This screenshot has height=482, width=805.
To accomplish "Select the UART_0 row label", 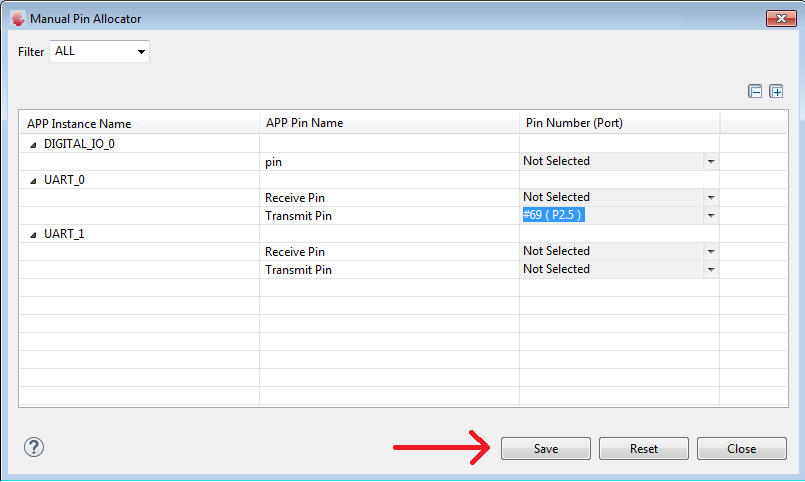I will click(x=64, y=180).
